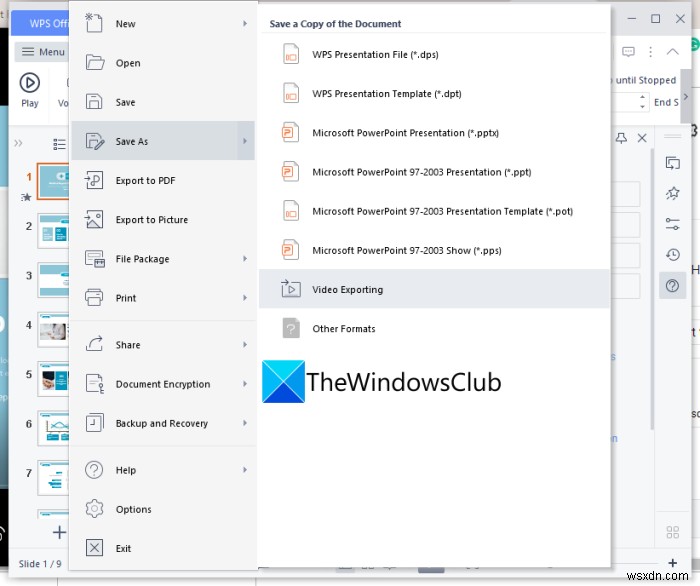Click the Other Formats question icon
700x586 pixels.
pyautogui.click(x=291, y=328)
